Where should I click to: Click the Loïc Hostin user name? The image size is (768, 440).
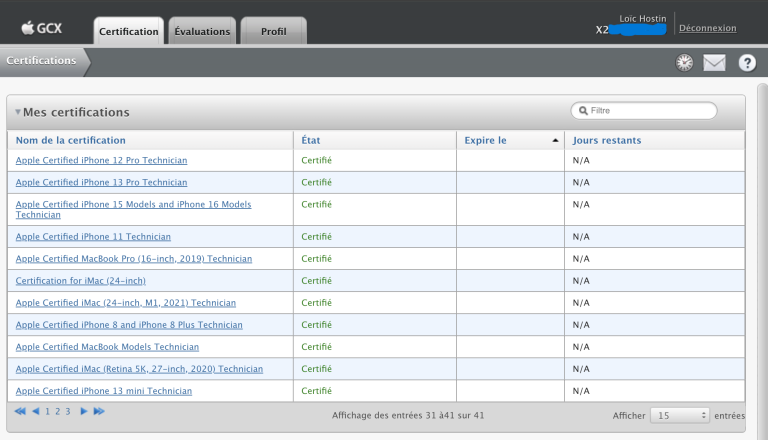(x=643, y=19)
